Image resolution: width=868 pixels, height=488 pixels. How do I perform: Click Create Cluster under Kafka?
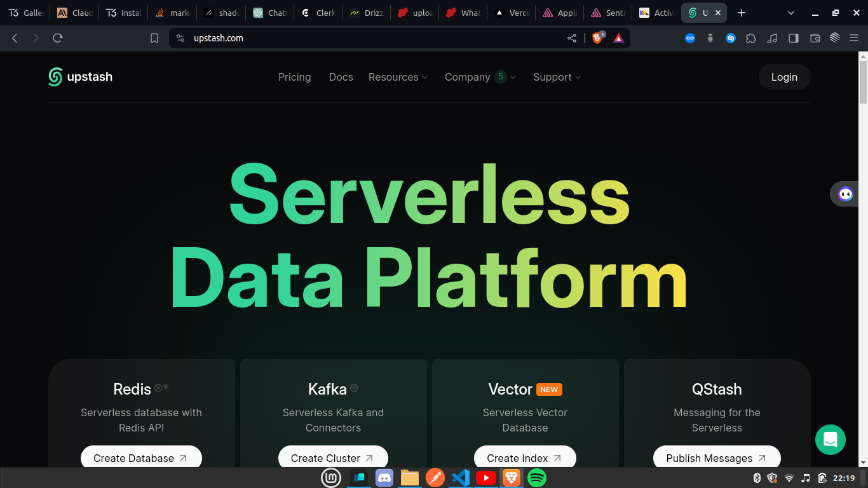pos(333,457)
